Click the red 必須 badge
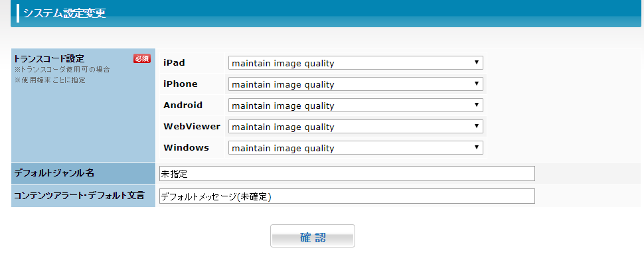Screen dimensions: 644x280 [142, 58]
